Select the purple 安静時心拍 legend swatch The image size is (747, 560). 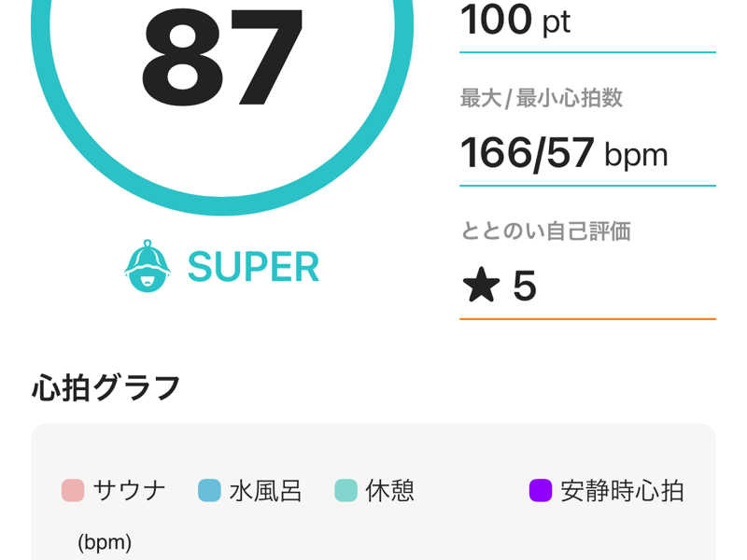(541, 491)
